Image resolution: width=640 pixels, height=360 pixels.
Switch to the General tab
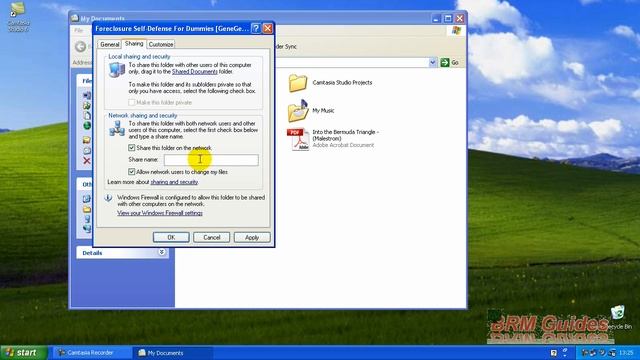click(109, 44)
